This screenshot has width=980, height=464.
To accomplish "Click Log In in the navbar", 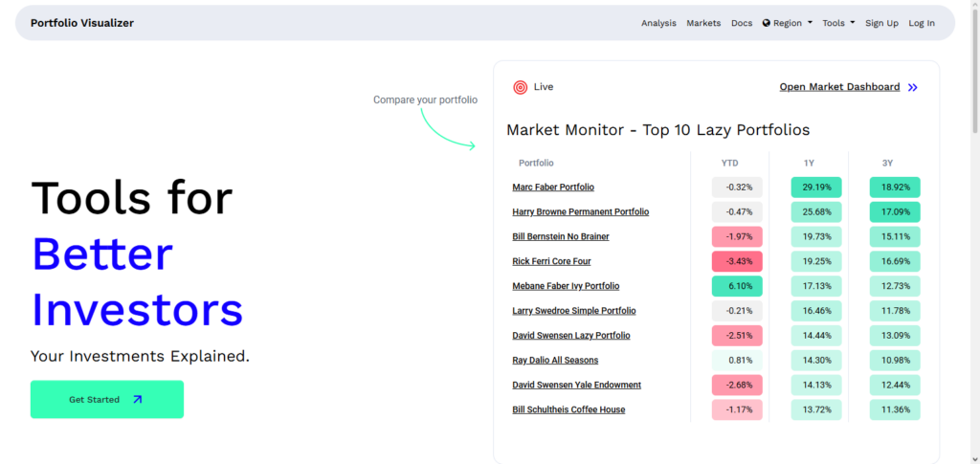I will 922,23.
